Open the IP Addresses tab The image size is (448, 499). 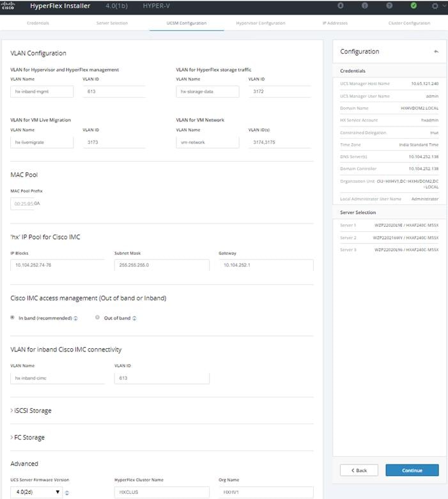335,23
